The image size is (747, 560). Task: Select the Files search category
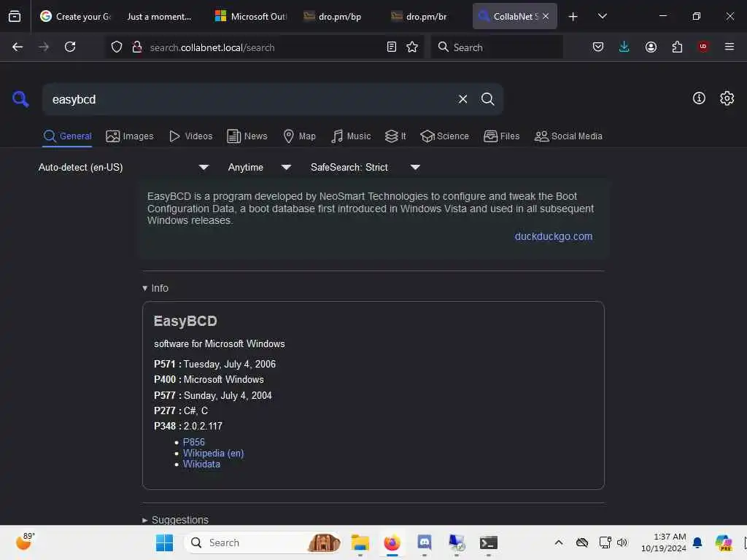click(502, 136)
